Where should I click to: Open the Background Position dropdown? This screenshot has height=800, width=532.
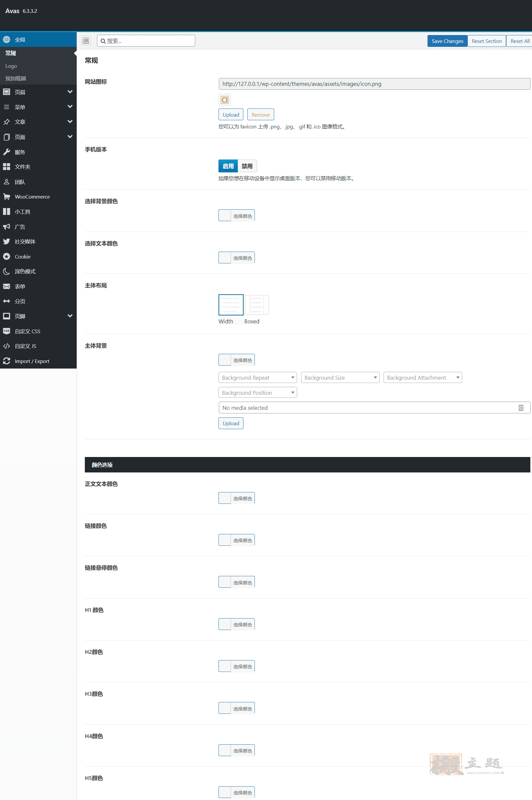(x=257, y=392)
